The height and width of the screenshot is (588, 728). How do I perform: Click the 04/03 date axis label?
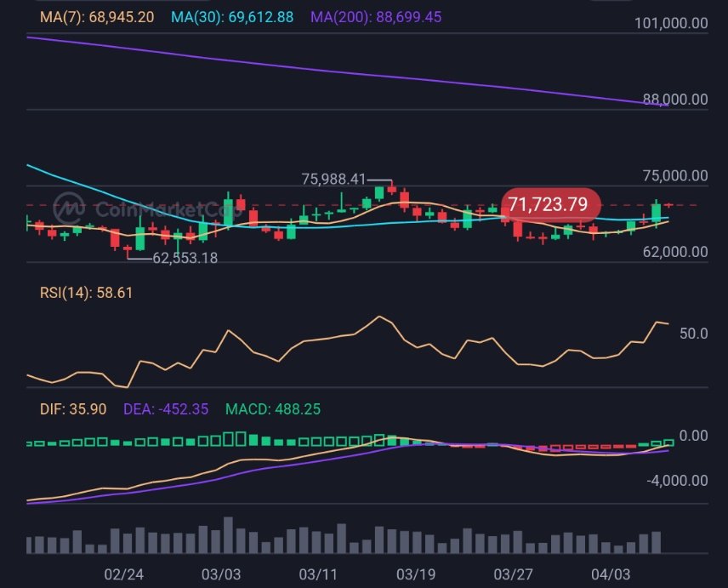(x=611, y=574)
